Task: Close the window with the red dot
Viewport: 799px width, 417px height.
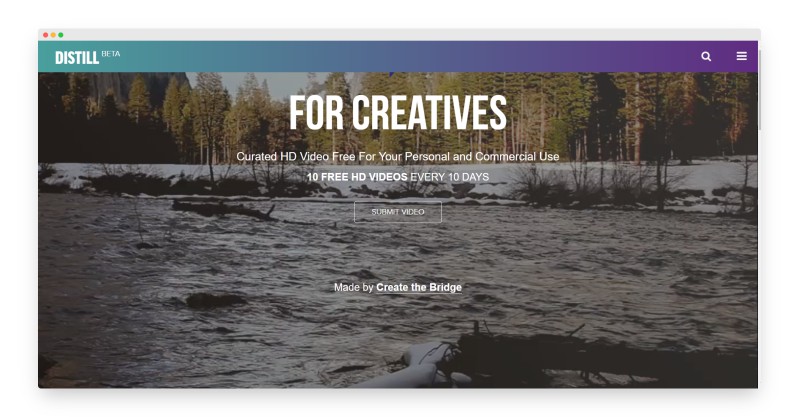Action: point(45,35)
